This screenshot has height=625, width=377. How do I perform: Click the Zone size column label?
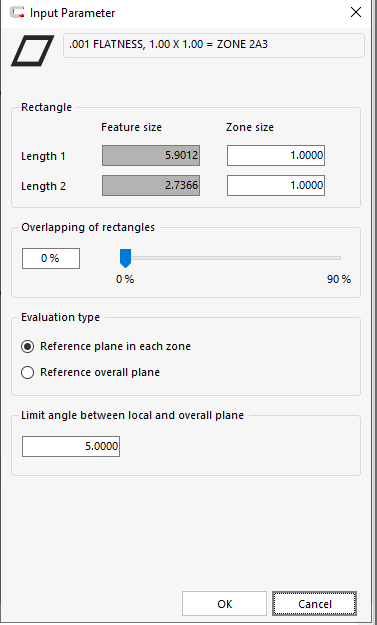click(x=250, y=127)
